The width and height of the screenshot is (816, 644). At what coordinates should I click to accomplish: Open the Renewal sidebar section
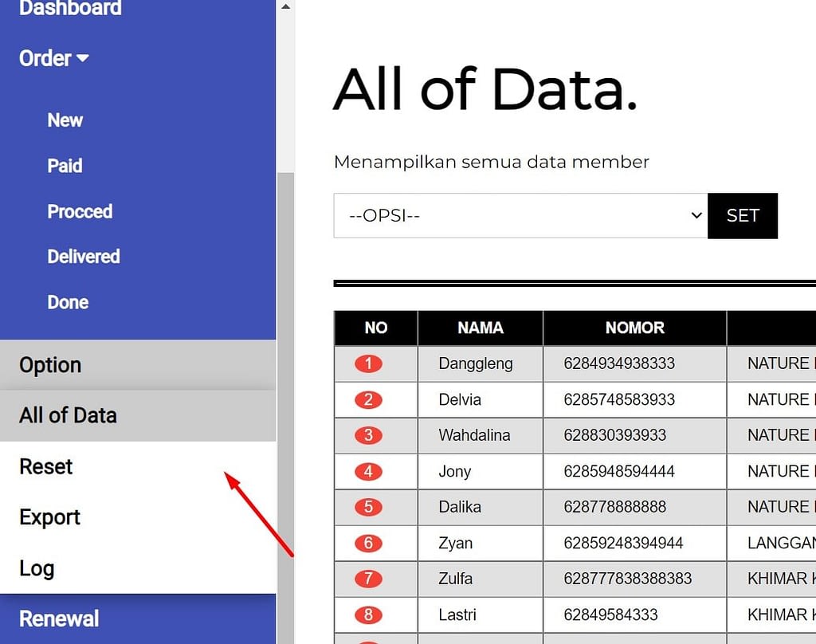tap(138, 619)
